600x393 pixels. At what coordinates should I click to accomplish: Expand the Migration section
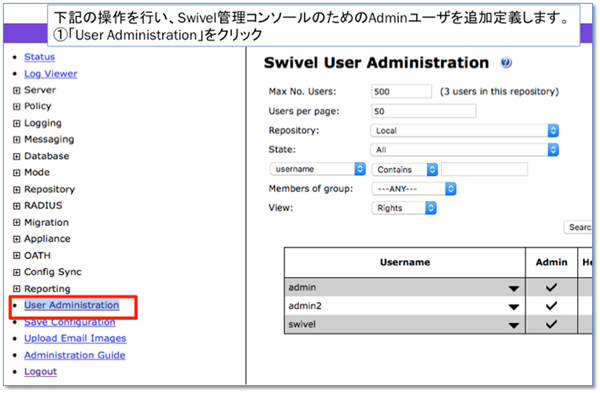click(16, 222)
